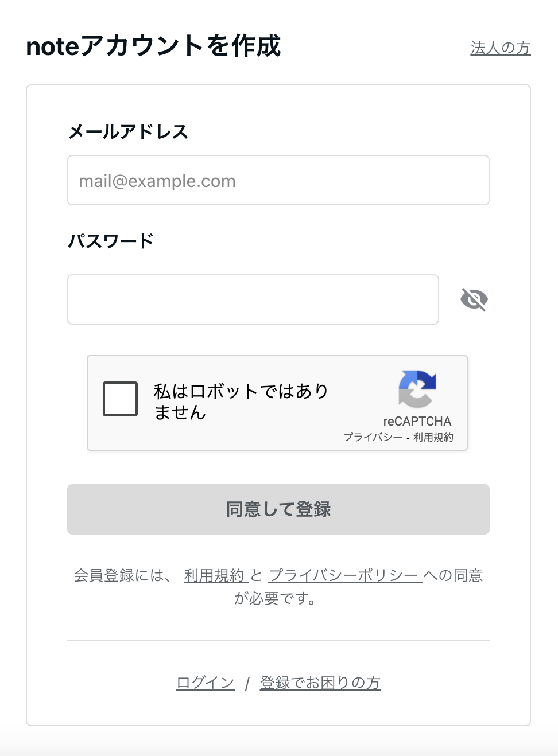Open the 法人の方 link
Viewport: 558px width, 756px height.
click(500, 48)
